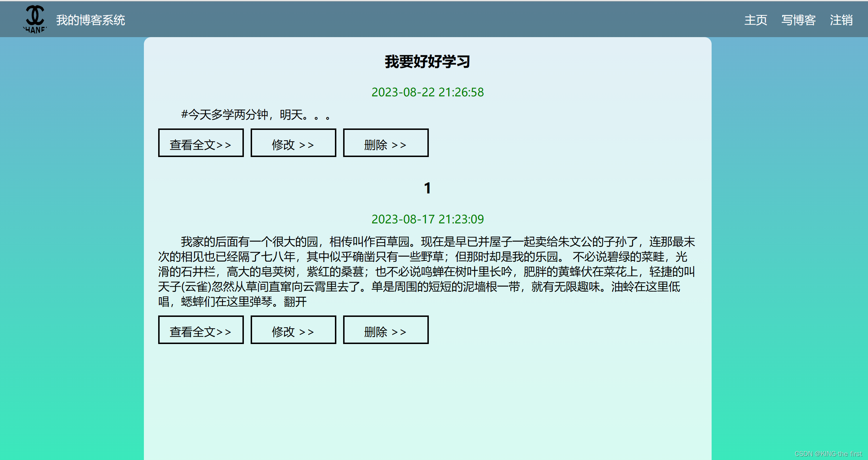Image resolution: width=868 pixels, height=460 pixels.
Task: Click the timestamp 2023-08-17 21:23:09
Action: (x=428, y=219)
